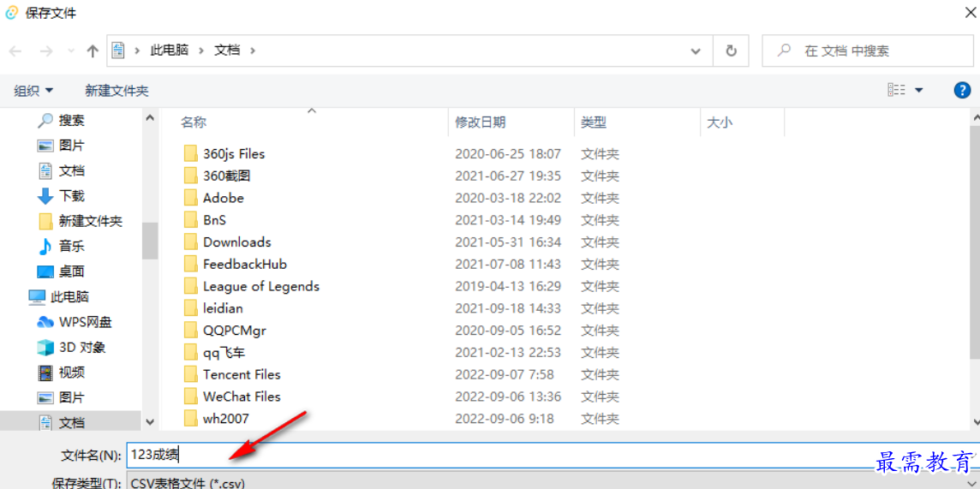Select 文档 in the address bar

click(228, 51)
